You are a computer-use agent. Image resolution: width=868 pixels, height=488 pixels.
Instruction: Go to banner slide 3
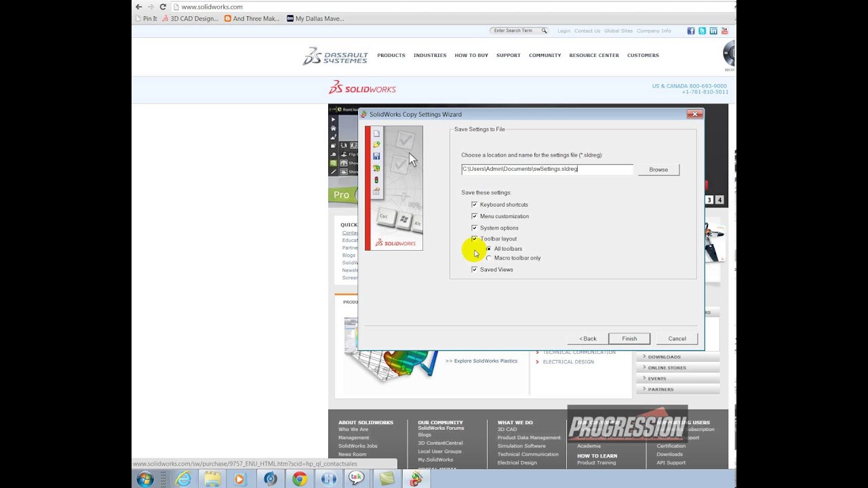click(x=709, y=200)
